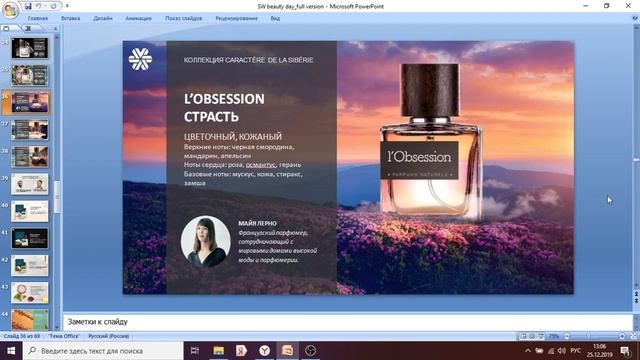Click the snowflake logo on the slide
Viewport: 640px width, 360px height.
[x=140, y=59]
